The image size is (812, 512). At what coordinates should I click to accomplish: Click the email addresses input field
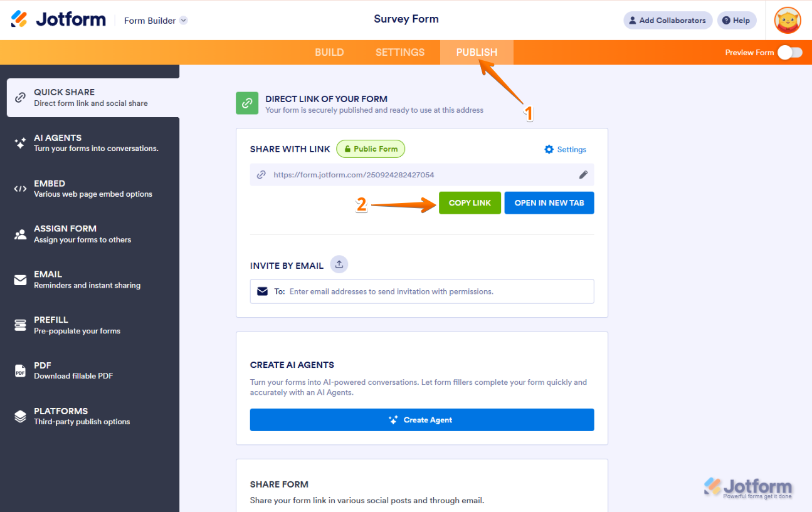pos(433,291)
